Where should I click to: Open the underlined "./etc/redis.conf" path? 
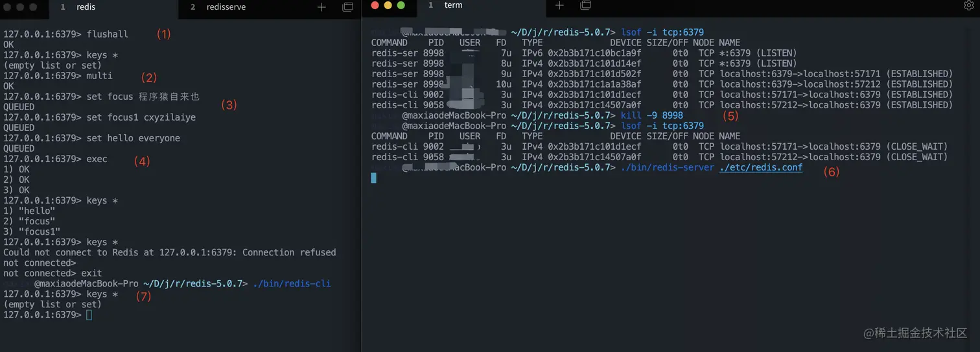pyautogui.click(x=761, y=167)
